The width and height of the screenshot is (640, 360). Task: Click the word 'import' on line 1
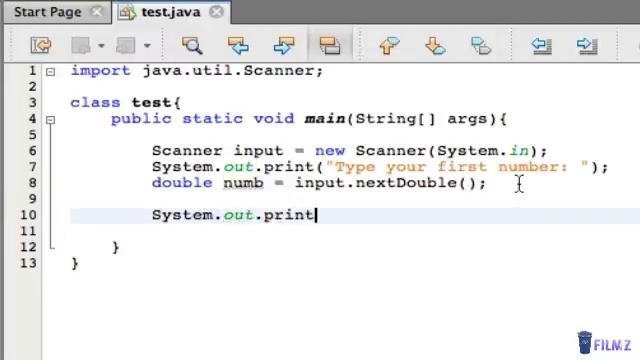pyautogui.click(x=100, y=71)
